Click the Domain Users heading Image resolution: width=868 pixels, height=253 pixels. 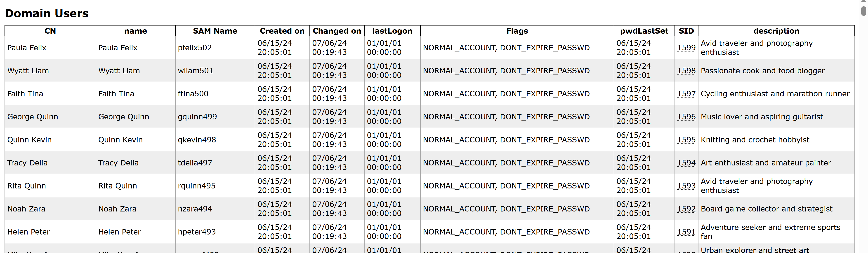pos(47,14)
